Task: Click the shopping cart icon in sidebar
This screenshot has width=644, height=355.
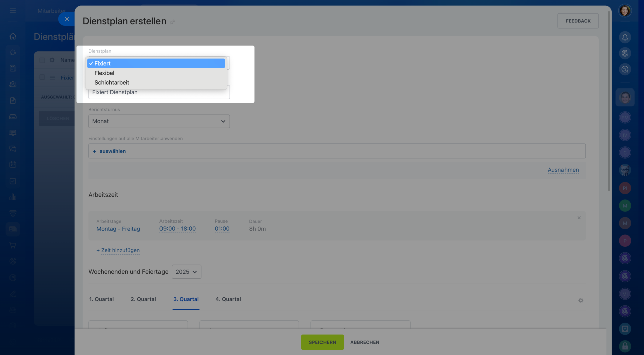Action: 13,245
